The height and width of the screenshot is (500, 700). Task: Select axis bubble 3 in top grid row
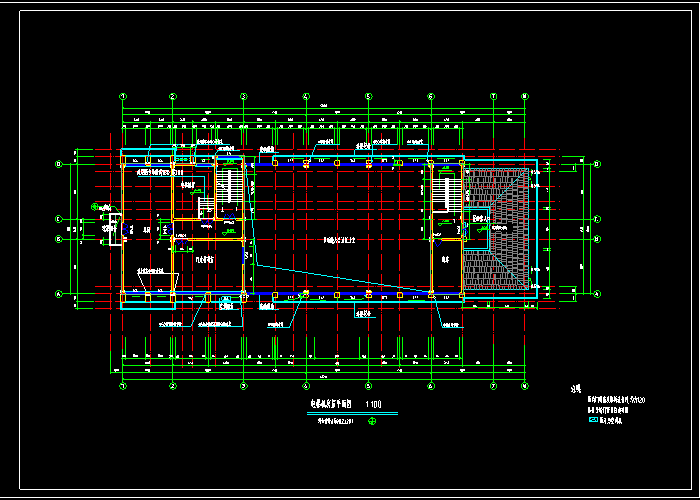[x=243, y=97]
